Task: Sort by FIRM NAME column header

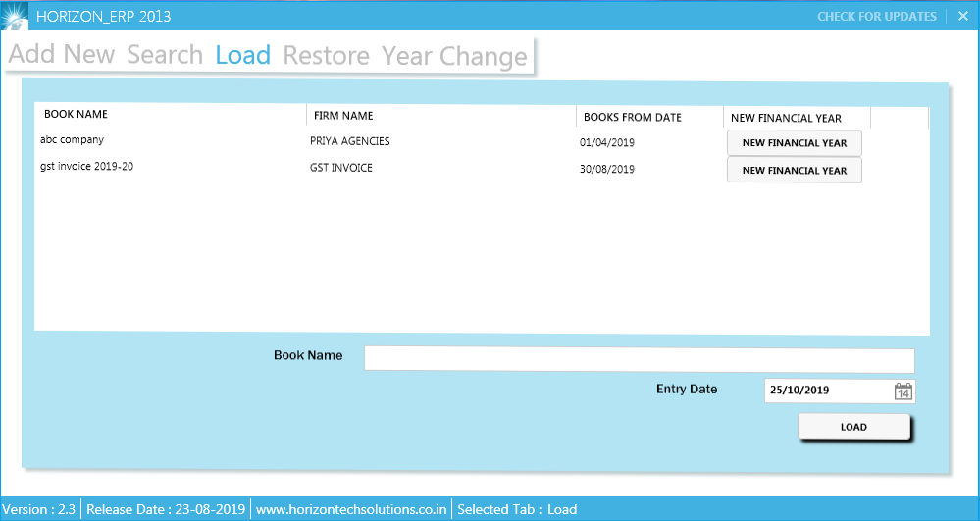Action: (x=343, y=116)
